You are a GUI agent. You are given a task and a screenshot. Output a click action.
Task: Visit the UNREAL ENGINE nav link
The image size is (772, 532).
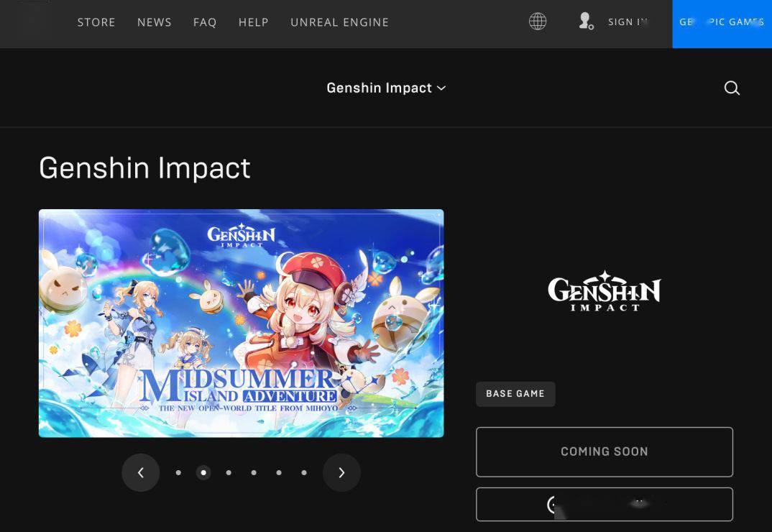340,22
